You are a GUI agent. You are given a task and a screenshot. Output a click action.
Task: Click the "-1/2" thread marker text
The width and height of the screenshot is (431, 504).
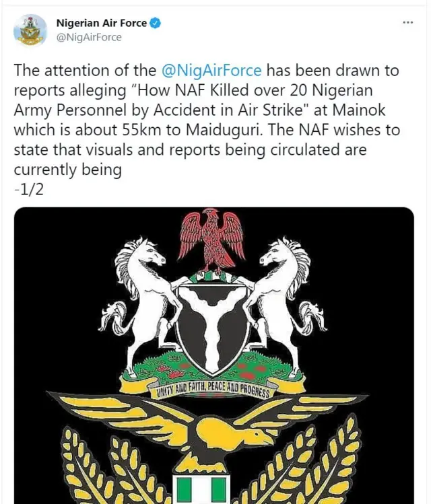(29, 190)
